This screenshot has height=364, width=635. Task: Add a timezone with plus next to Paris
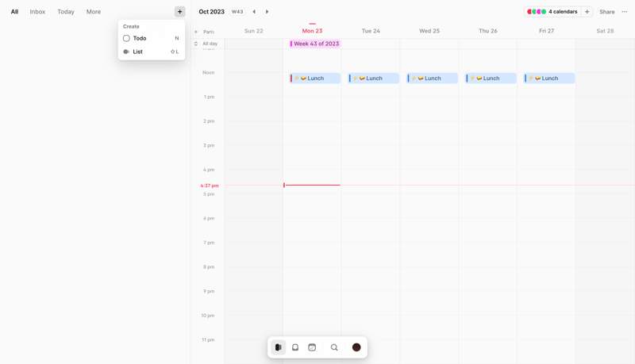pyautogui.click(x=196, y=32)
